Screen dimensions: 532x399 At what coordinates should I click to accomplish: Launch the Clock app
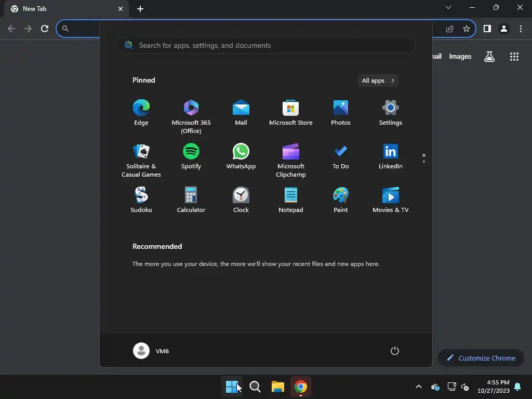[x=241, y=200]
